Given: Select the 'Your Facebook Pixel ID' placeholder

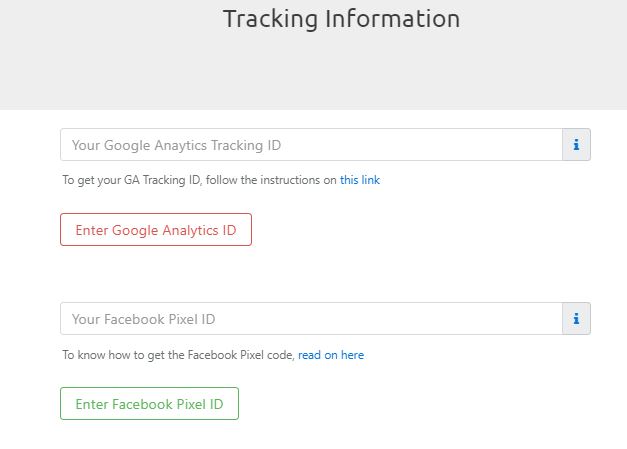Looking at the screenshot, I should click(144, 319).
